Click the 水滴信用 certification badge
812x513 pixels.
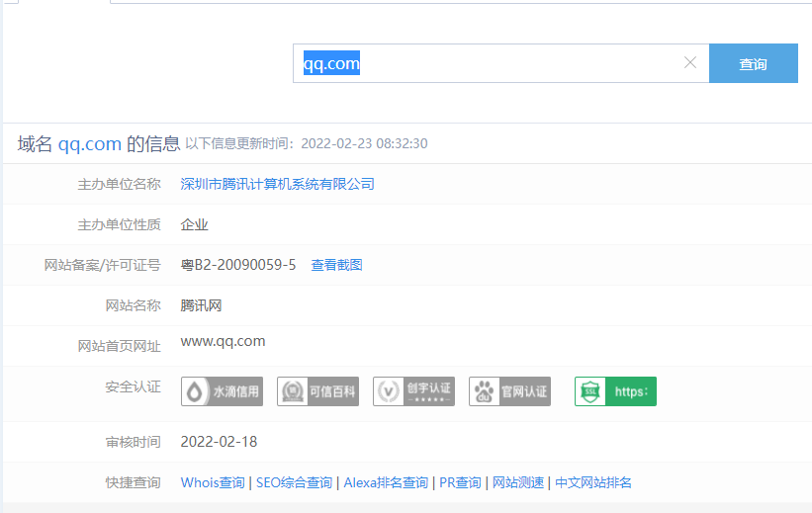coord(223,391)
